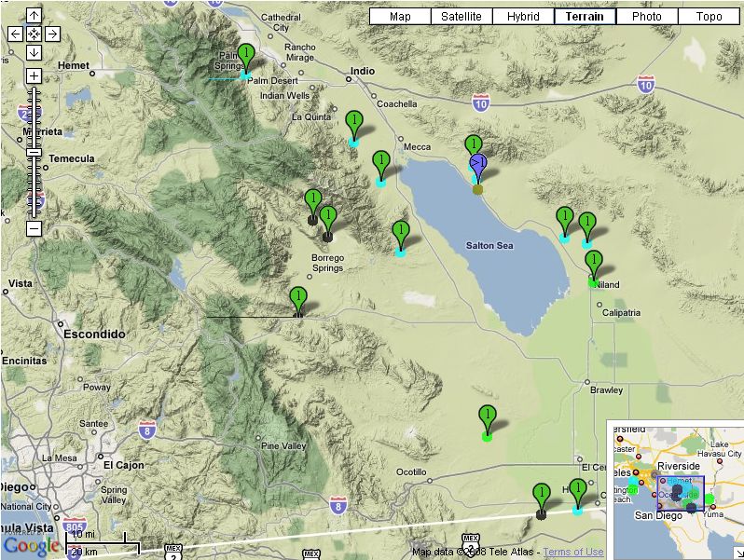This screenshot has height=560, width=744.
Task: Click the center reset-view button in the pan control
Action: [x=34, y=34]
